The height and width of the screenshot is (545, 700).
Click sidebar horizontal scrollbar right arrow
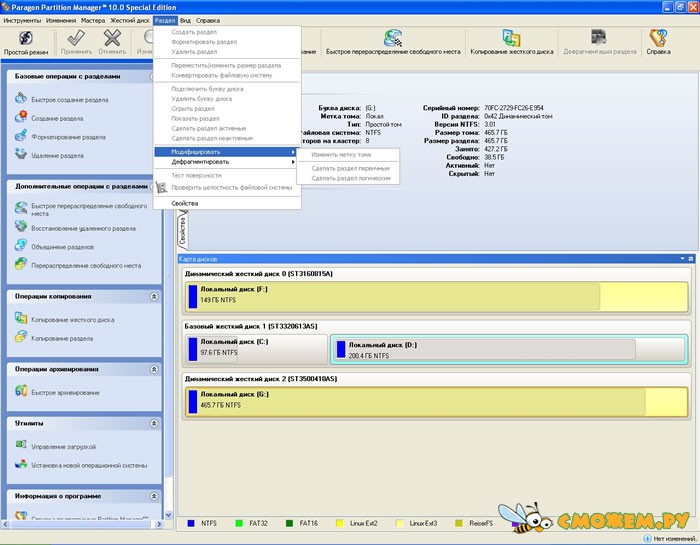159,524
